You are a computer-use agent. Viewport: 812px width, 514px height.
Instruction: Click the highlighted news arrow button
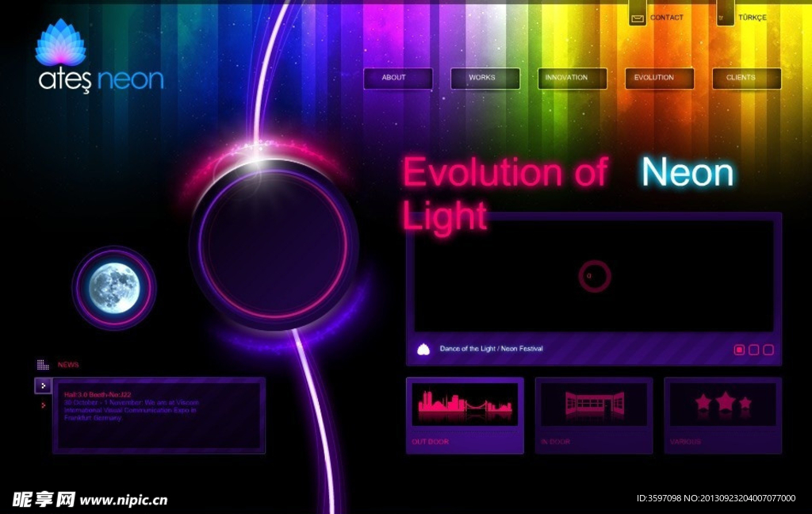43,385
